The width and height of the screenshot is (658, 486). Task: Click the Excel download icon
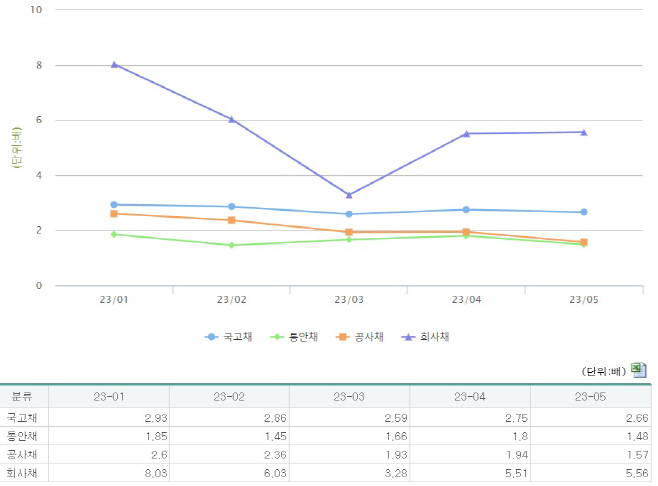[639, 370]
